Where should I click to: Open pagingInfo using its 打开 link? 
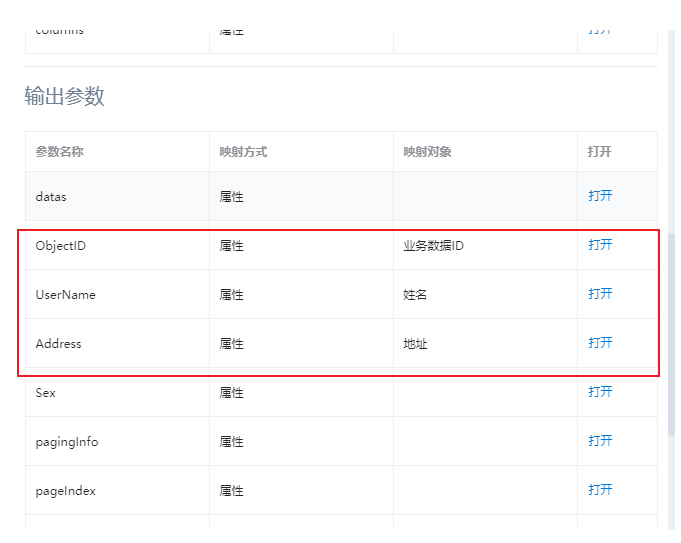click(600, 441)
